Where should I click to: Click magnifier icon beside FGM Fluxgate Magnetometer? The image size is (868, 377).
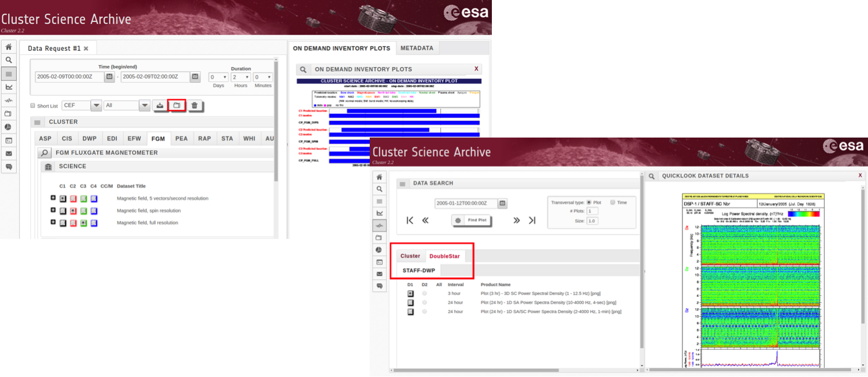45,153
